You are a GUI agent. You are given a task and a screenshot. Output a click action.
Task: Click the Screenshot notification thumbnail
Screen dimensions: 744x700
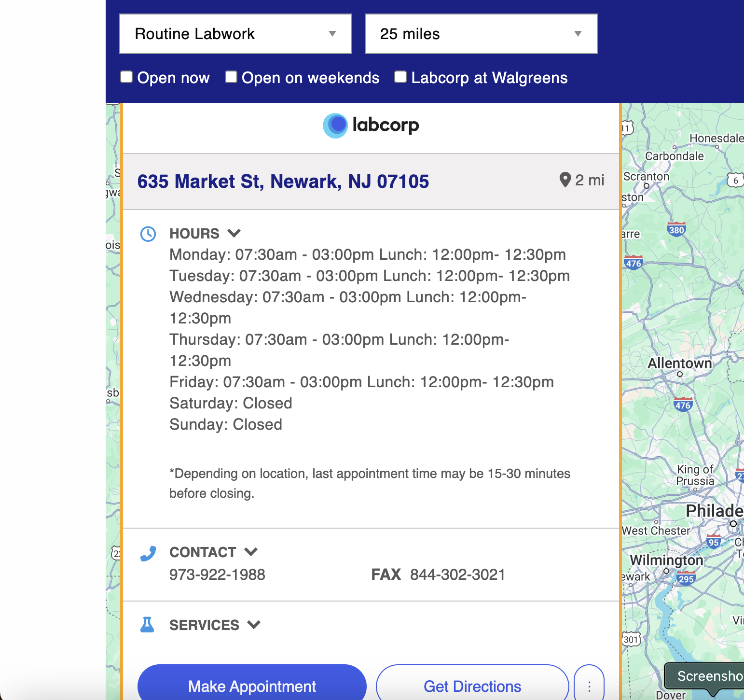click(705, 676)
